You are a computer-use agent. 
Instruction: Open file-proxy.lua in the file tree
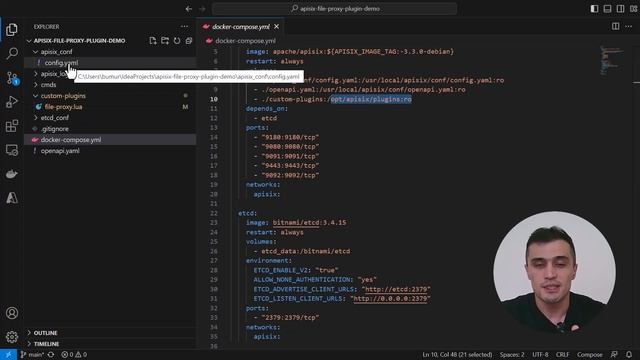63,107
